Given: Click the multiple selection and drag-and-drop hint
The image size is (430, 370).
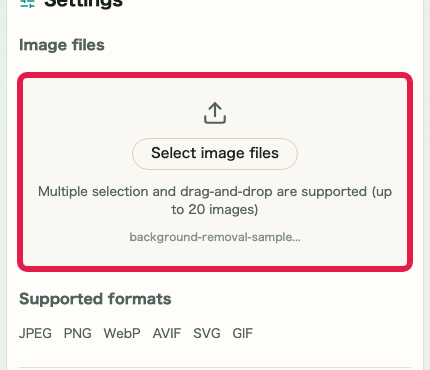Looking at the screenshot, I should [x=215, y=200].
